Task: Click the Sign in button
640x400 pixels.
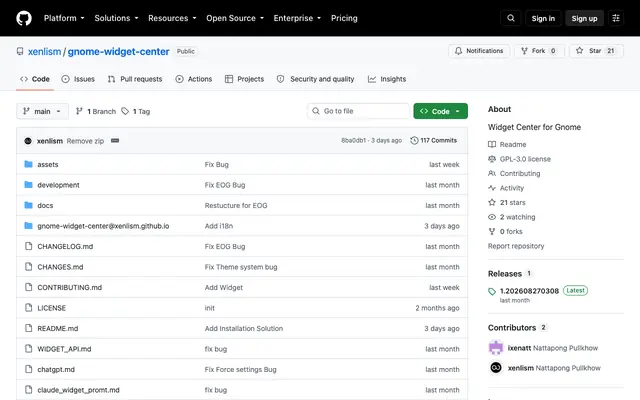Action: click(543, 18)
